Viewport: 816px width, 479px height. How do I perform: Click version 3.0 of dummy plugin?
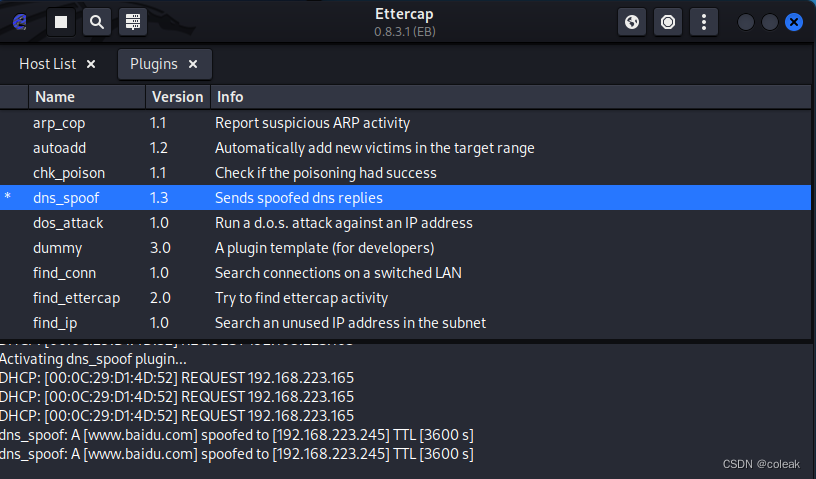coord(160,248)
